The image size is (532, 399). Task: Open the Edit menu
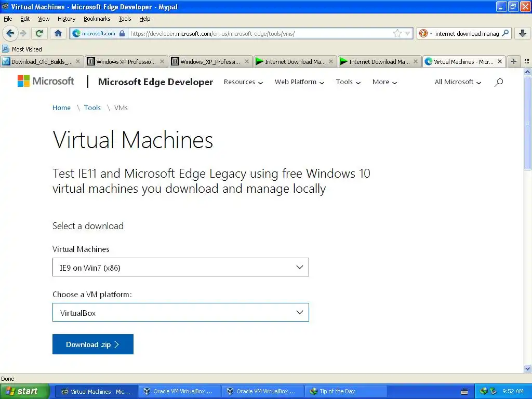coord(25,19)
